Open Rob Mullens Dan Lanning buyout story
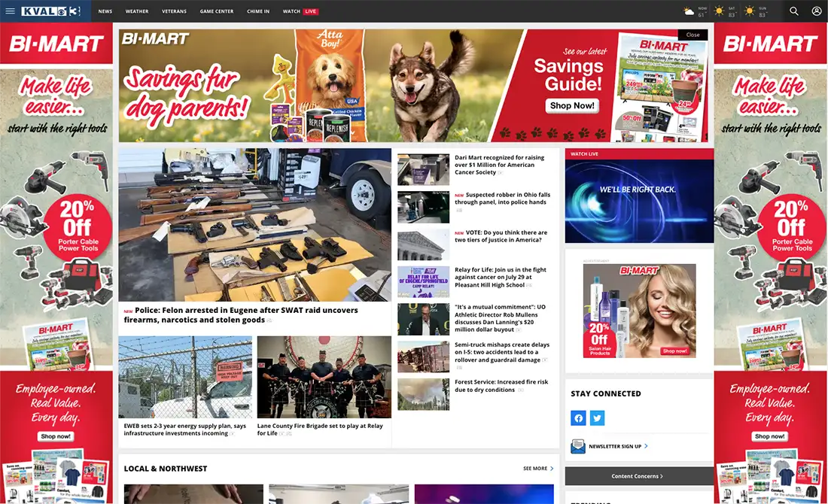The image size is (828, 504). click(500, 317)
